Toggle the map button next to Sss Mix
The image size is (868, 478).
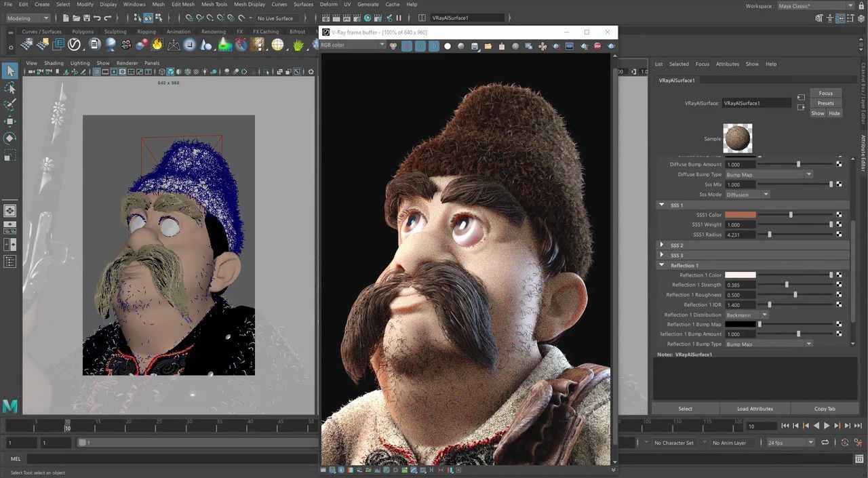839,184
